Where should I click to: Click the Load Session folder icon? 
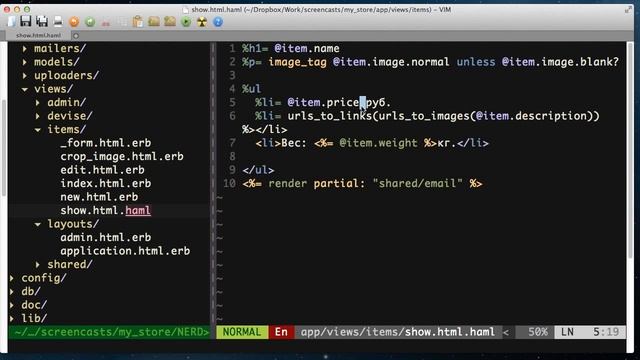(x=154, y=22)
